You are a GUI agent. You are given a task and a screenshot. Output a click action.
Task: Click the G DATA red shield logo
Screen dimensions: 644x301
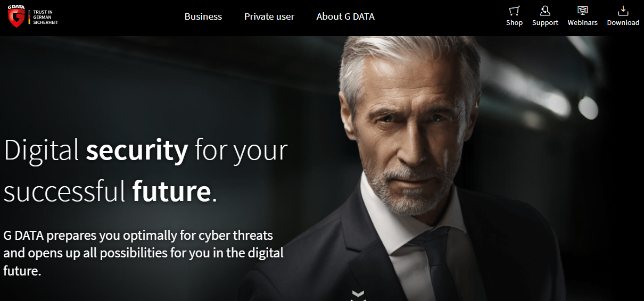pos(16,19)
